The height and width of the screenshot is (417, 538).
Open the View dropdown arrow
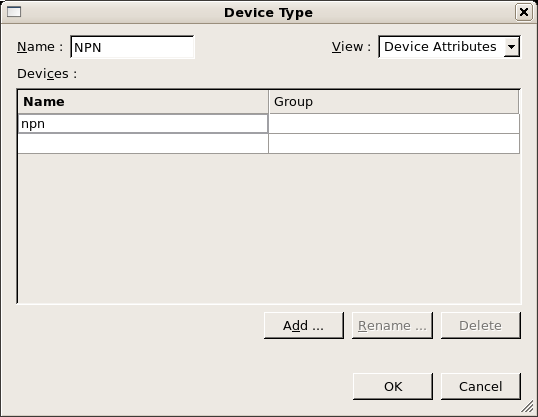pyautogui.click(x=512, y=47)
